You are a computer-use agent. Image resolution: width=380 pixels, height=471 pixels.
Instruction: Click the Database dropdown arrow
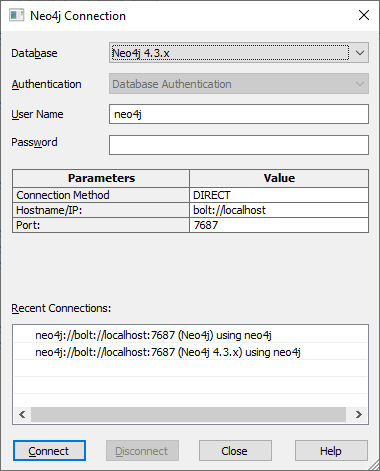pyautogui.click(x=360, y=53)
